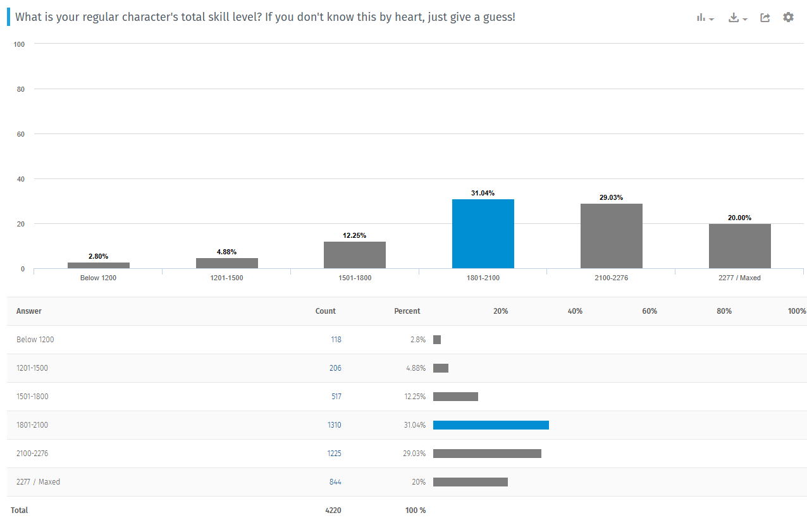Click the Percent column header
Screen dimensions: 807x532
click(407, 311)
